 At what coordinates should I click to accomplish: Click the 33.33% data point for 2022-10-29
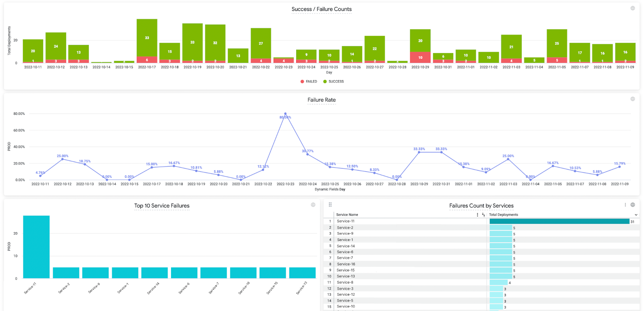pyautogui.click(x=419, y=152)
